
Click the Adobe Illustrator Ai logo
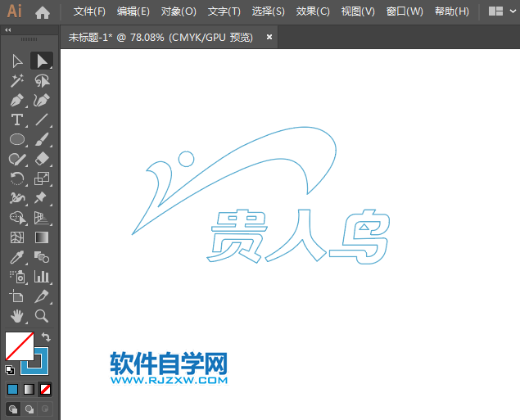(x=14, y=11)
